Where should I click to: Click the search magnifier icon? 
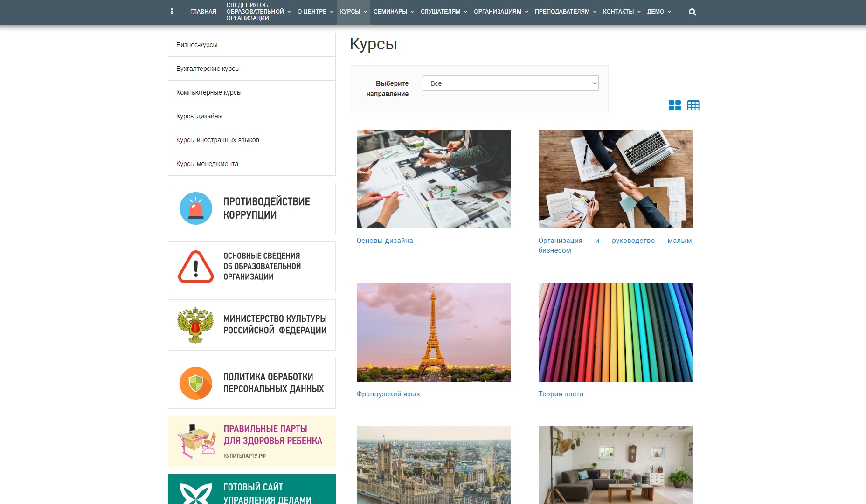692,12
